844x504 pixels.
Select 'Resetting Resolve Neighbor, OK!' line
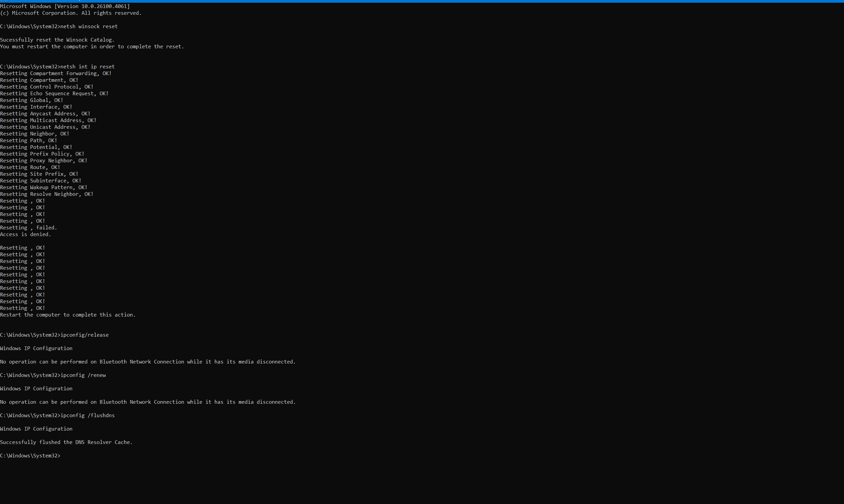coord(47,194)
